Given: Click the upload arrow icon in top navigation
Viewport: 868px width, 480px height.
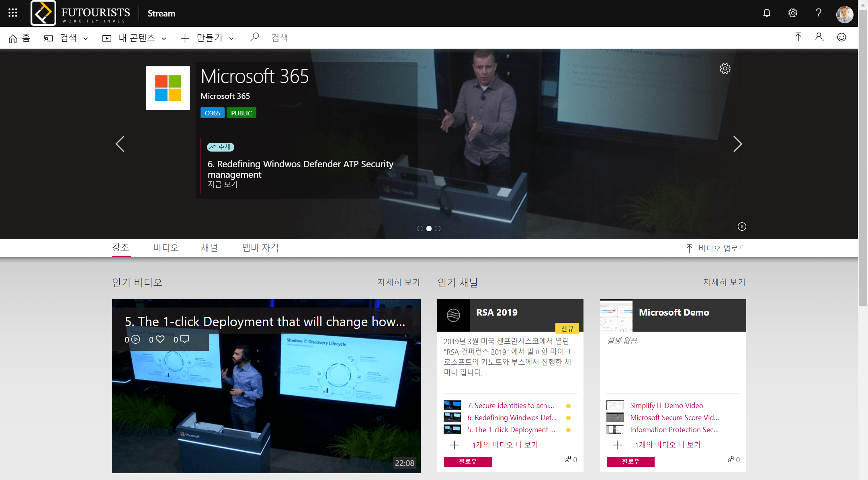Looking at the screenshot, I should (x=798, y=37).
